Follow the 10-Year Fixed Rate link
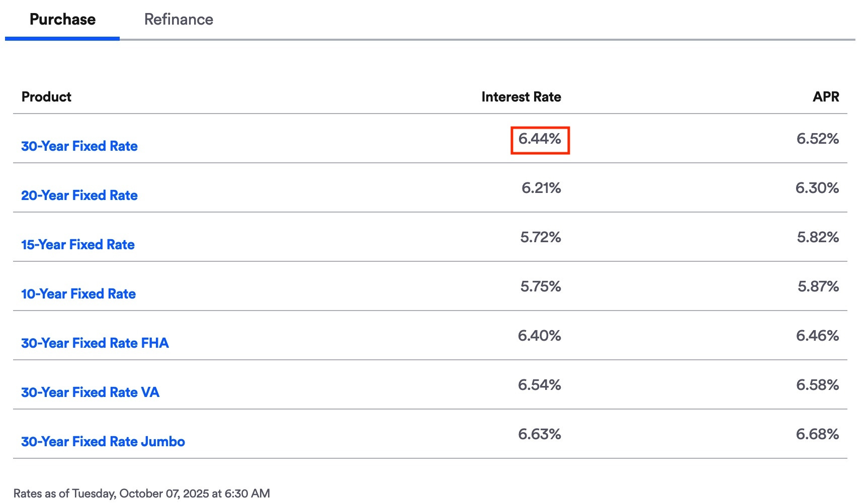This screenshot has height=503, width=868. [78, 294]
